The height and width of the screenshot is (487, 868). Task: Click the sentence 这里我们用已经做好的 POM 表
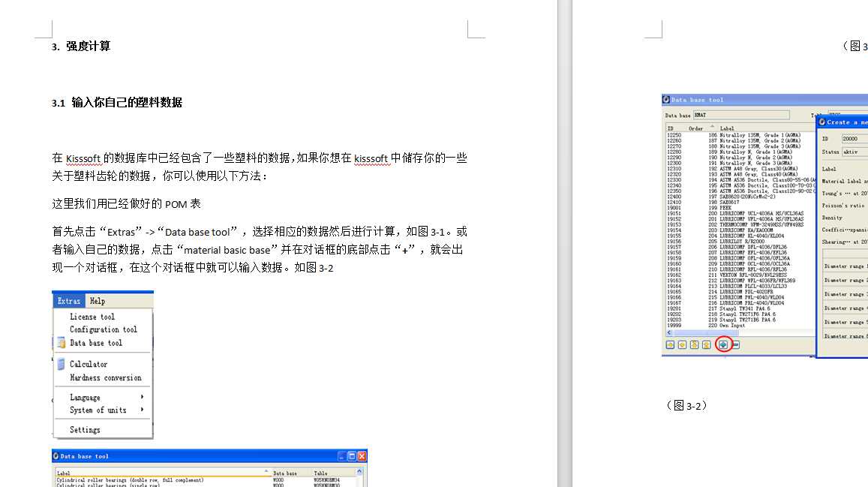click(x=126, y=203)
